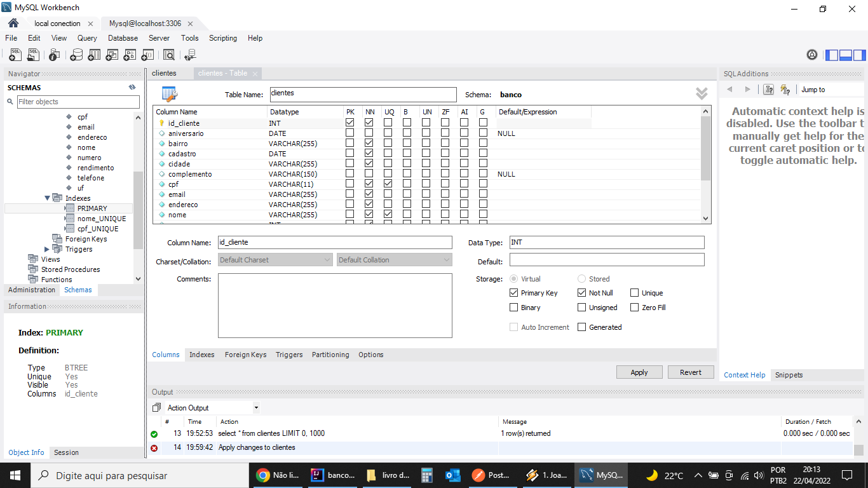Create a new view icon
868x488 pixels.
112,55
